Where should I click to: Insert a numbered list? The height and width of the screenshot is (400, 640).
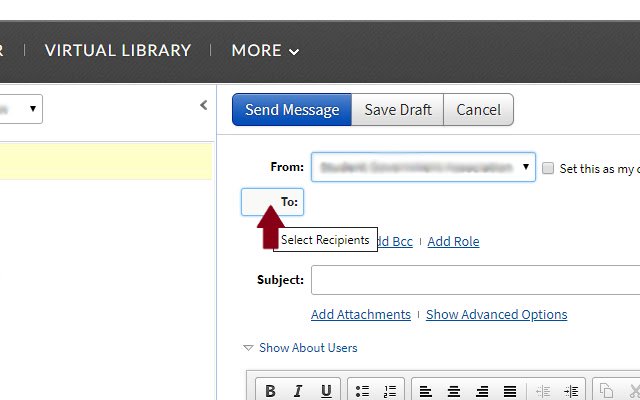click(390, 391)
